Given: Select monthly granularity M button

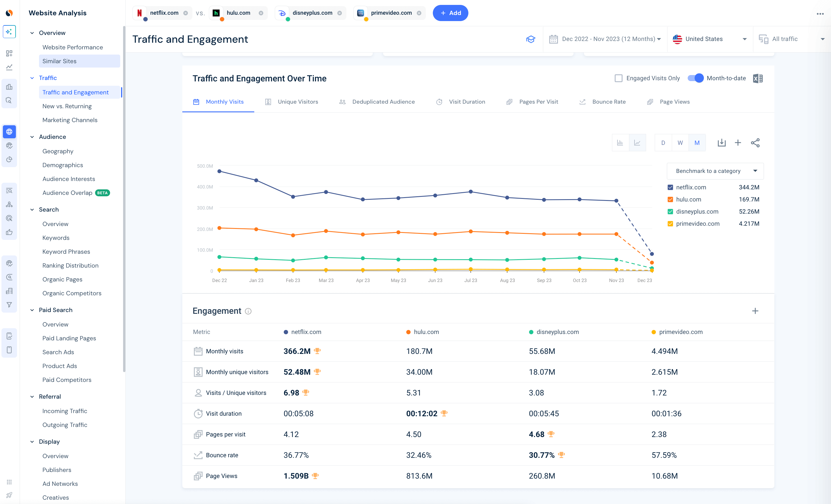Looking at the screenshot, I should pyautogui.click(x=697, y=143).
